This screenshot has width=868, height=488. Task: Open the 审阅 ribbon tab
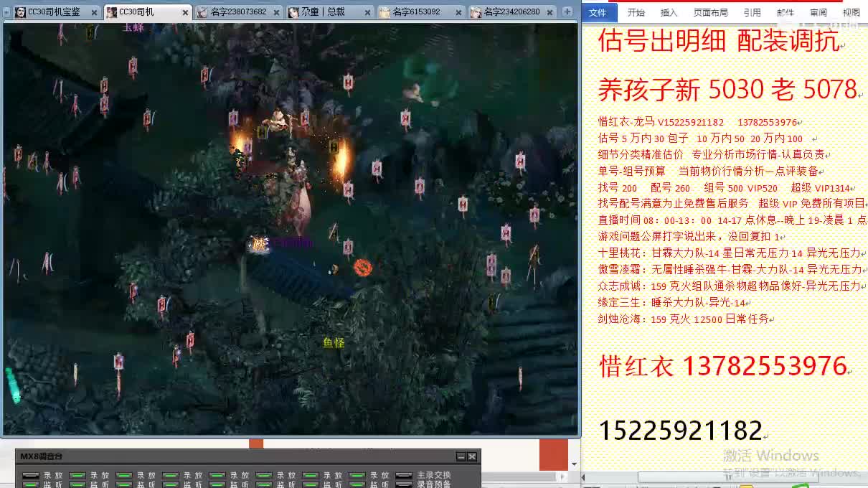pyautogui.click(x=819, y=13)
